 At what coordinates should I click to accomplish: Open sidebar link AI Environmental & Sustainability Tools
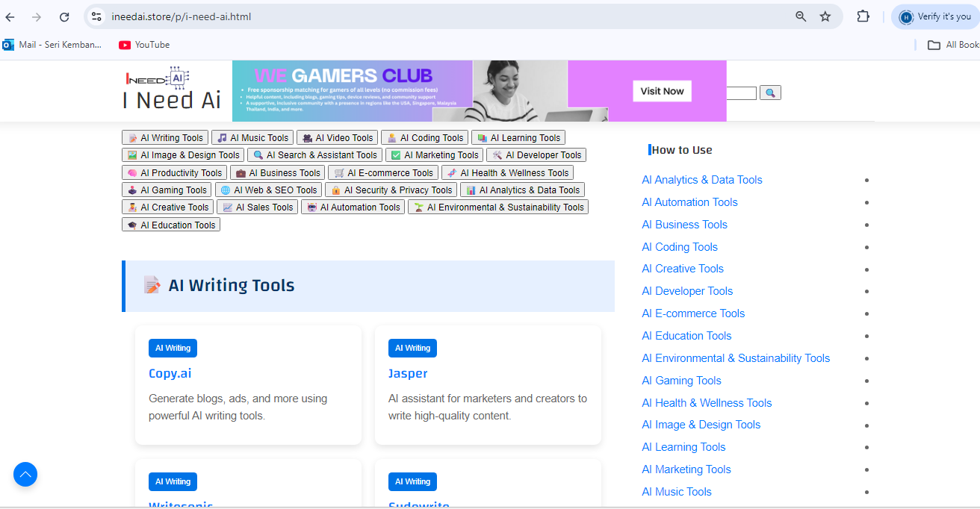[x=736, y=358]
